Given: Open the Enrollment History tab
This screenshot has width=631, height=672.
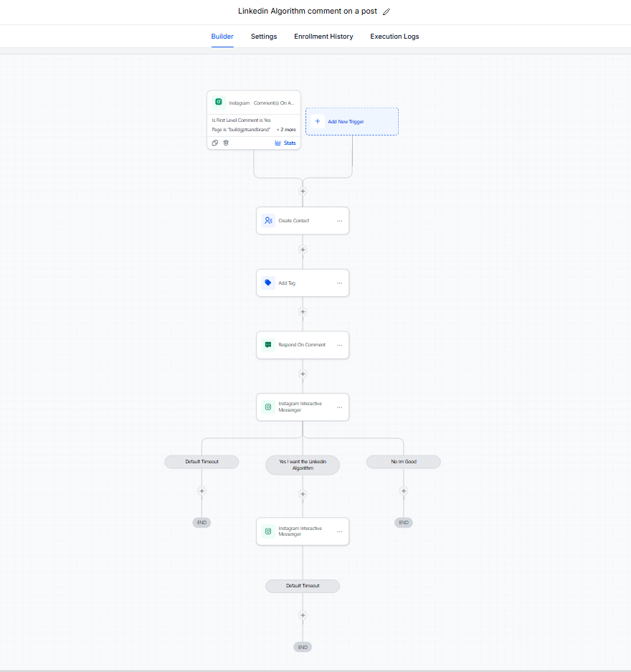Looking at the screenshot, I should [x=323, y=37].
